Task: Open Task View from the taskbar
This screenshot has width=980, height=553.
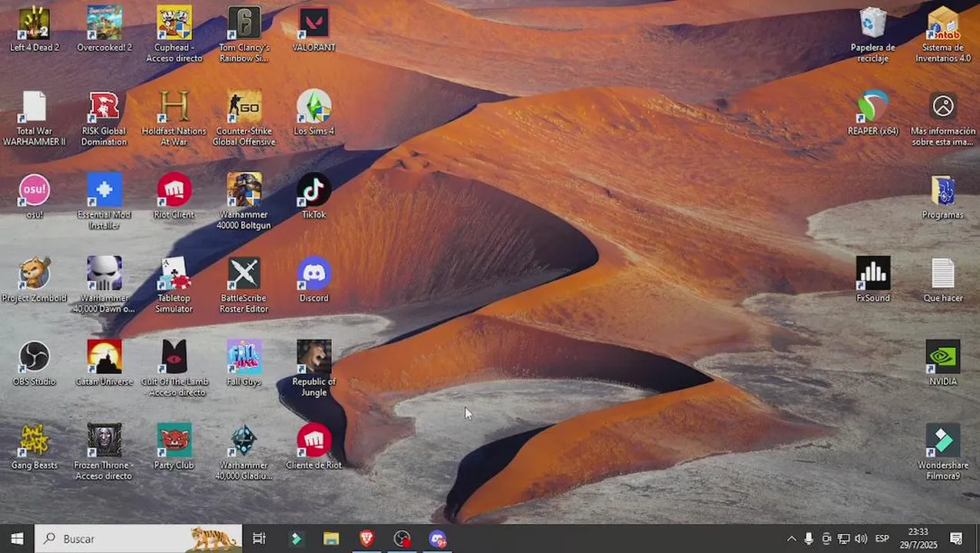Action: (259, 538)
